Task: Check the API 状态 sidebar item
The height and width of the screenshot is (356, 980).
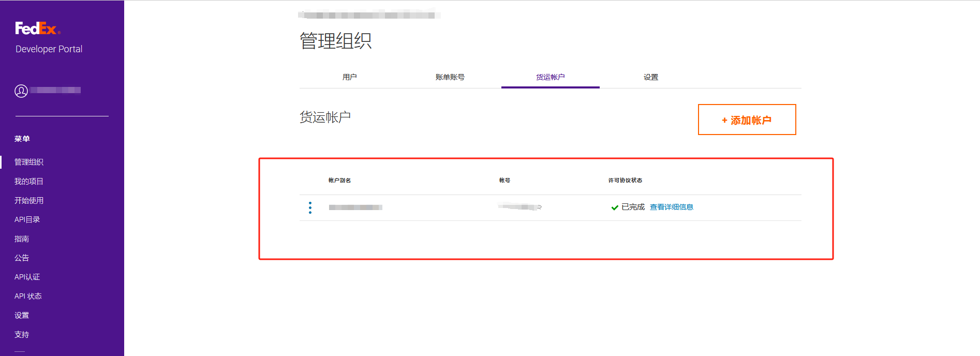Action: point(28,296)
